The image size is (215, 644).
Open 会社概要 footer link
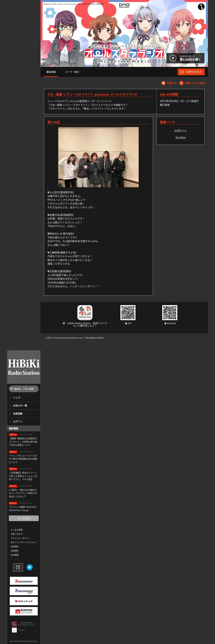tap(15, 555)
